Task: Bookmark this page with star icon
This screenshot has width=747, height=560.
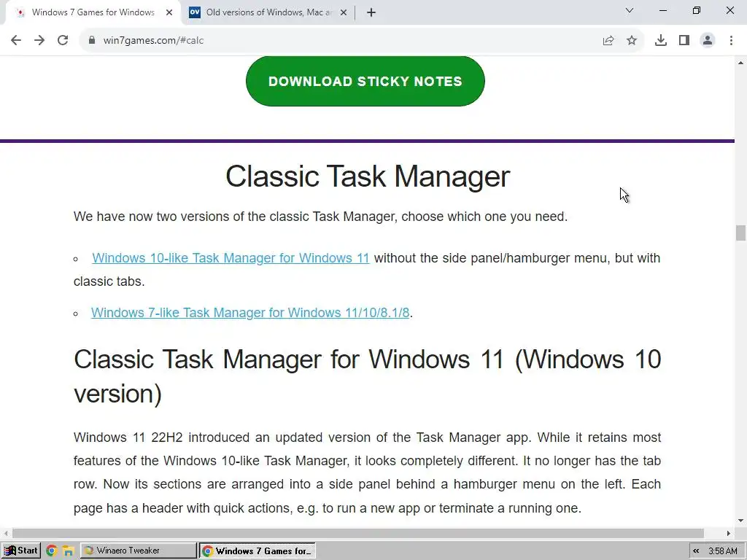Action: [632, 41]
